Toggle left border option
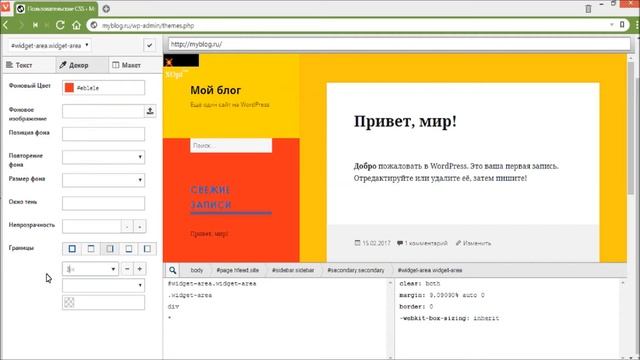 tap(147, 249)
